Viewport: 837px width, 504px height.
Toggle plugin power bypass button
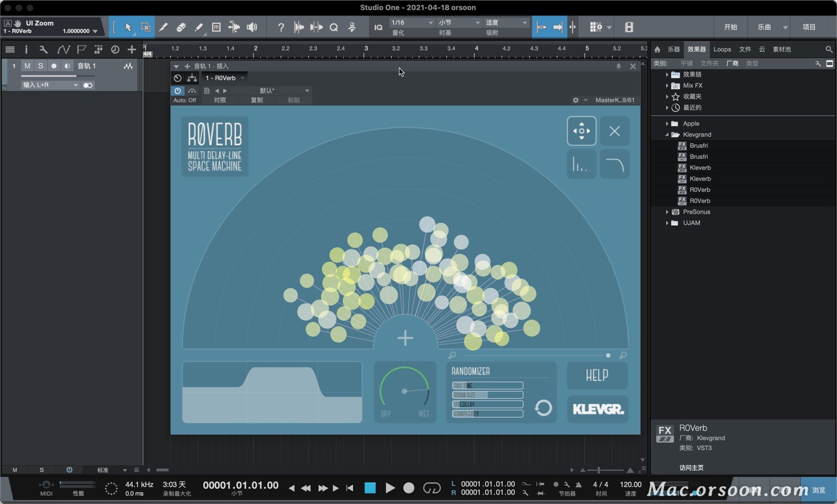pos(177,91)
